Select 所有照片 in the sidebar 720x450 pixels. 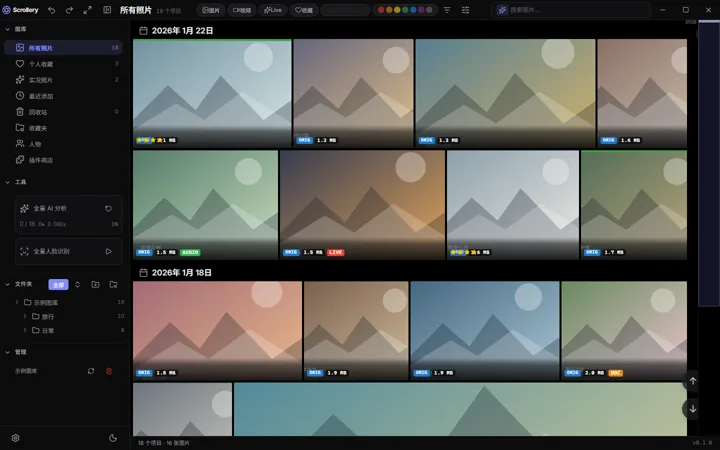coord(63,48)
